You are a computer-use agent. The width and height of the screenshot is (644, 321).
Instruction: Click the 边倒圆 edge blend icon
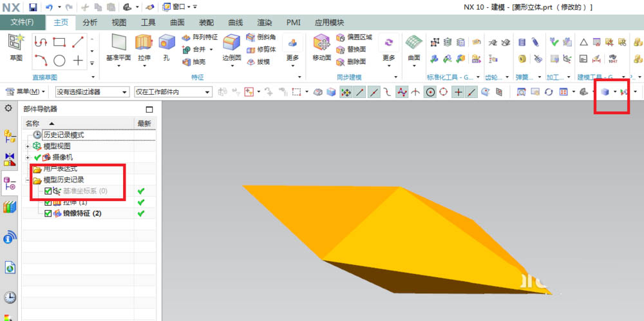[x=232, y=42]
